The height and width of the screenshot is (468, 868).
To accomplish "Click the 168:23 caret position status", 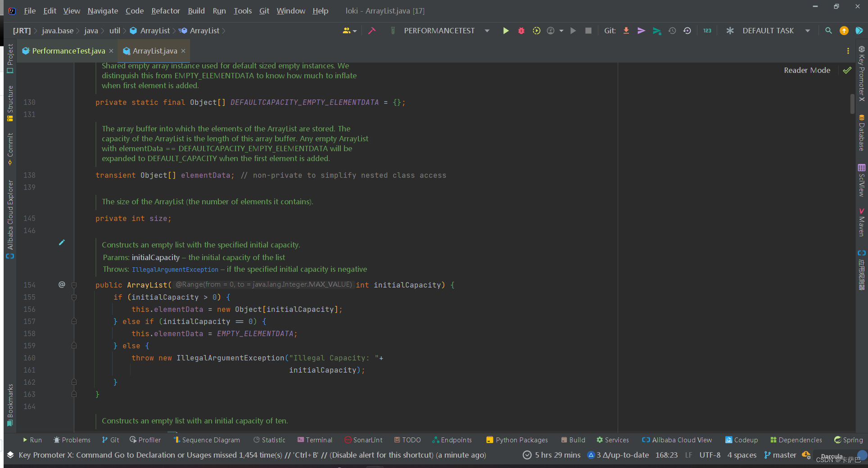I will [666, 455].
